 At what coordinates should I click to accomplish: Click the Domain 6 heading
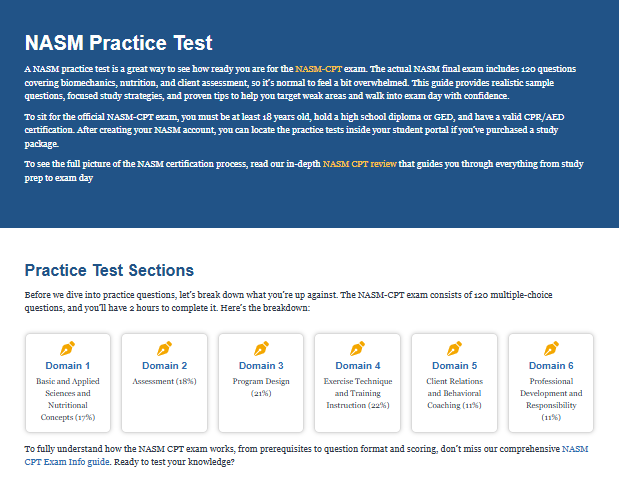point(551,366)
